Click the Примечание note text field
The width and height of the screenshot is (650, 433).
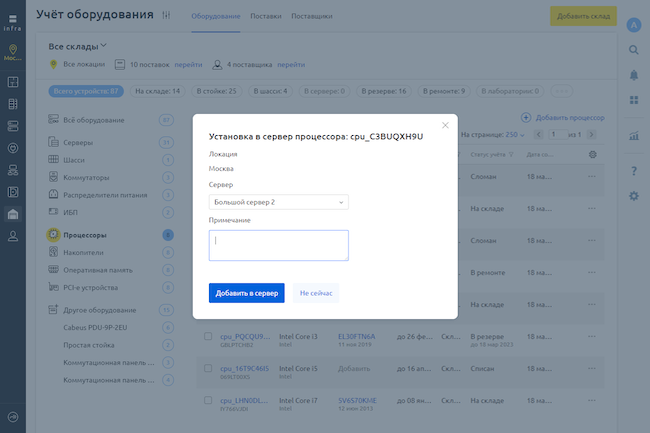coord(278,245)
